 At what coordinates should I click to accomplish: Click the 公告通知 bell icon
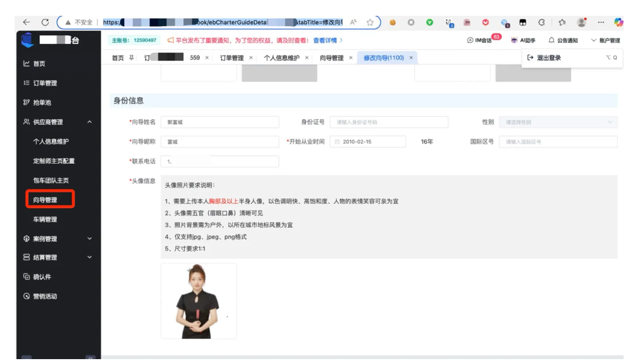[552, 41]
